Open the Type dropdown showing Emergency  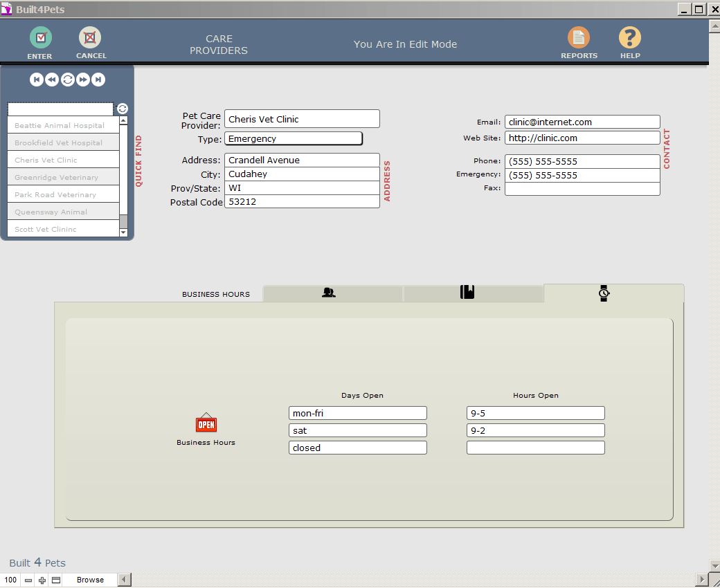tap(293, 138)
